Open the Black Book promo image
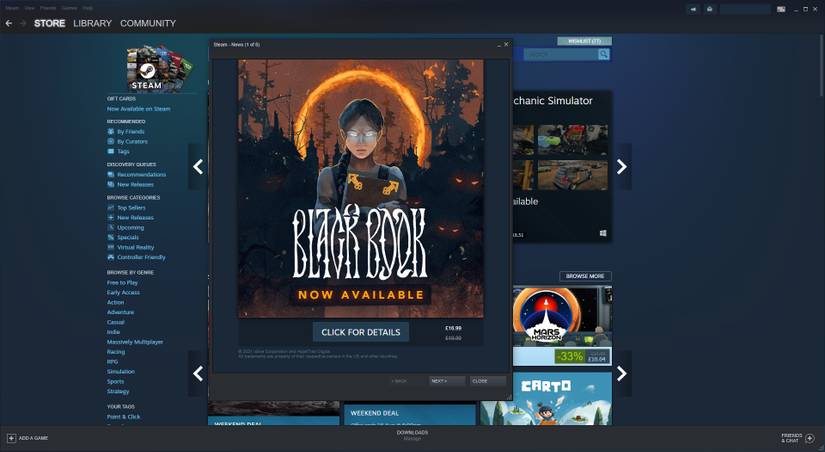 click(361, 188)
